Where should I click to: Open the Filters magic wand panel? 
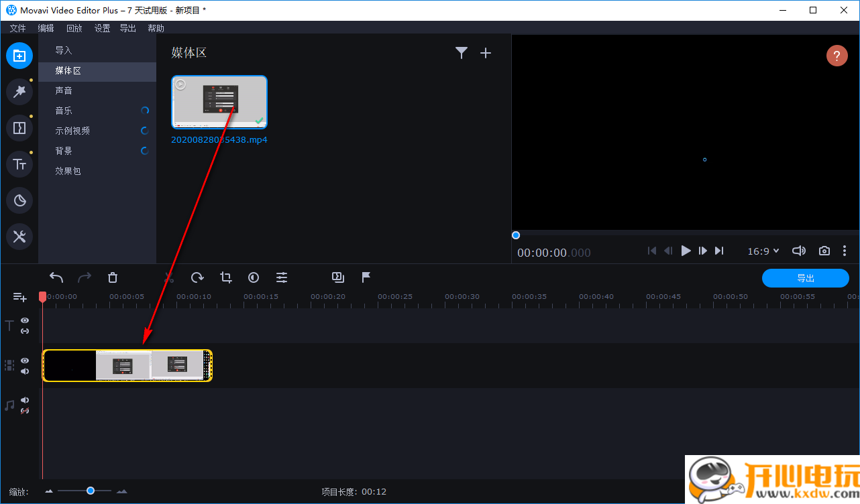pyautogui.click(x=19, y=92)
